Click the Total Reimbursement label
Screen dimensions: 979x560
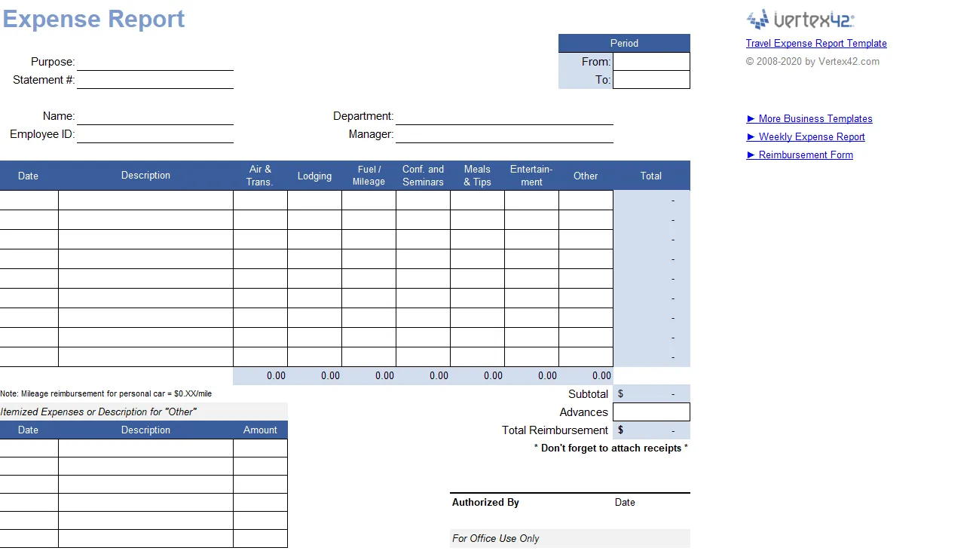pos(555,430)
